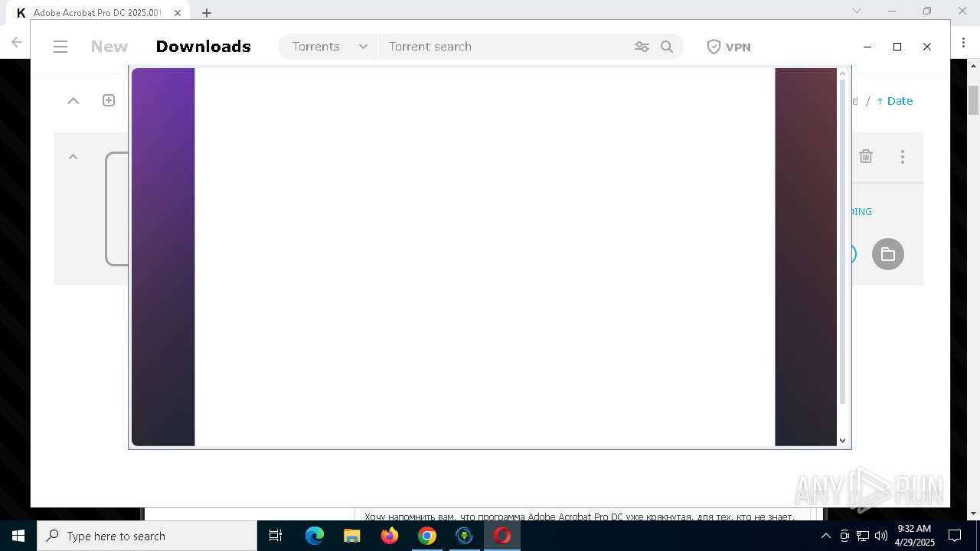Launch Firefox from the taskbar

390,536
